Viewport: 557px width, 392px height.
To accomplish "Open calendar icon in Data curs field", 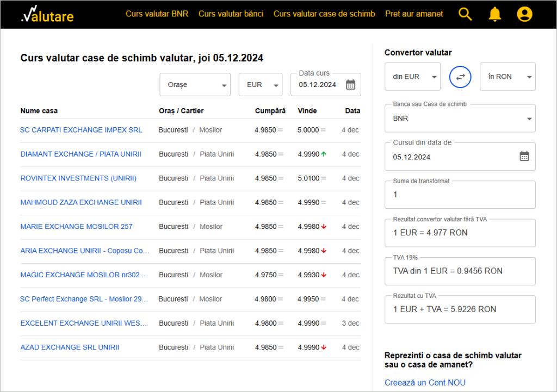I will [x=350, y=85].
